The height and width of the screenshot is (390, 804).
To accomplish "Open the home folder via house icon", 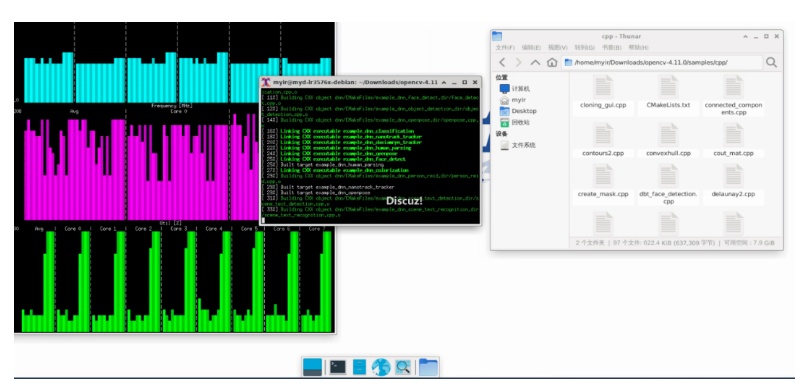I will coord(552,63).
